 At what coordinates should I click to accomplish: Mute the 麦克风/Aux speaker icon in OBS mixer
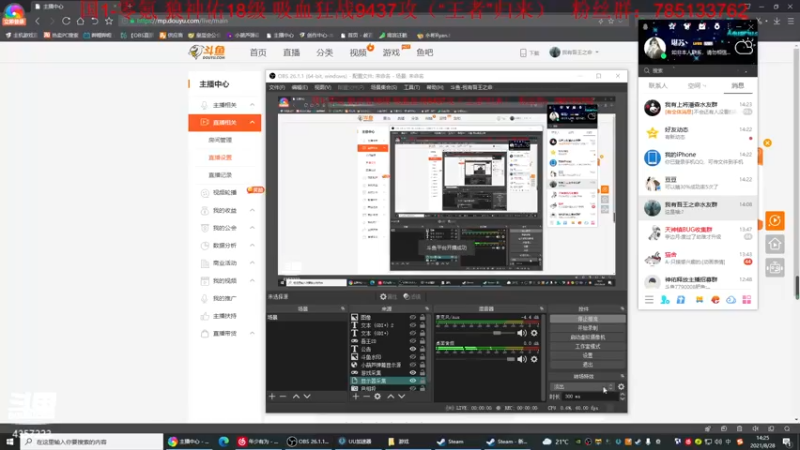[521, 333]
